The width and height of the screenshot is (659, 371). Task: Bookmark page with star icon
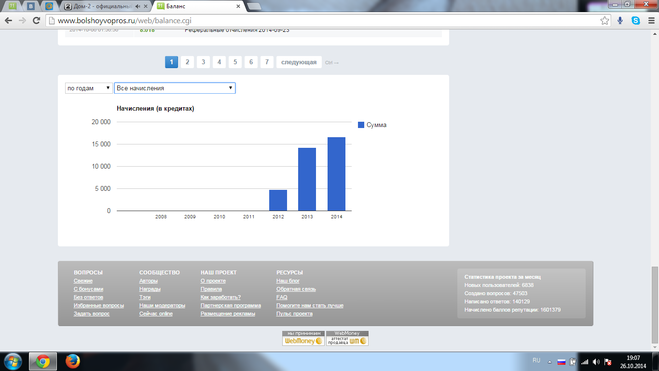click(x=604, y=21)
